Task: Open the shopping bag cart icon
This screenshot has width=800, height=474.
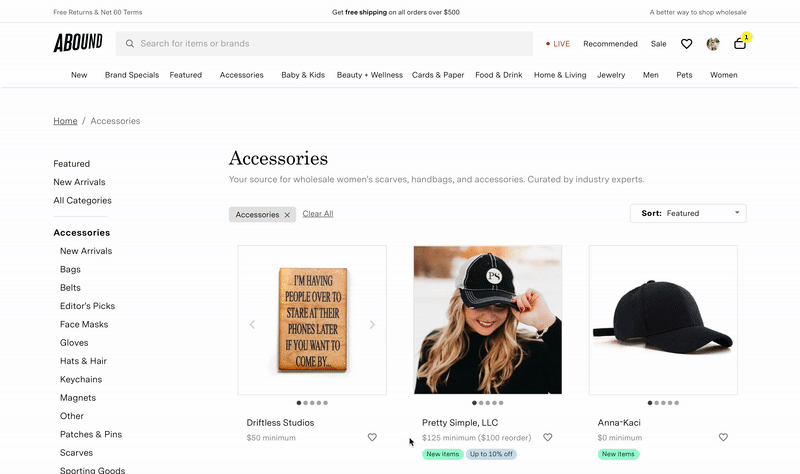Action: pos(740,44)
